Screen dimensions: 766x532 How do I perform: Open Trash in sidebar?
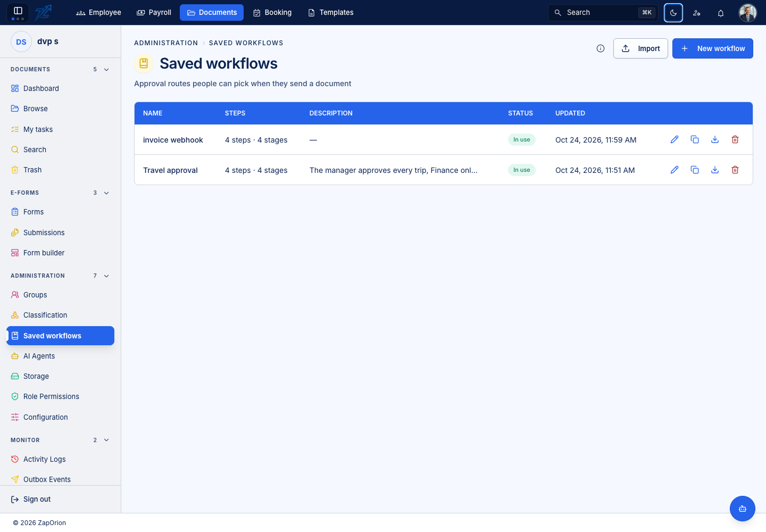(x=60, y=170)
